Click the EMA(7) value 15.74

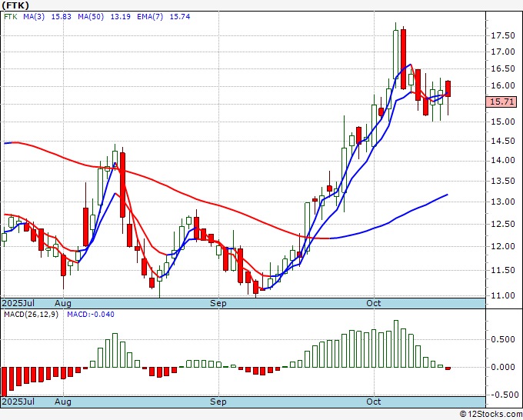pos(180,16)
